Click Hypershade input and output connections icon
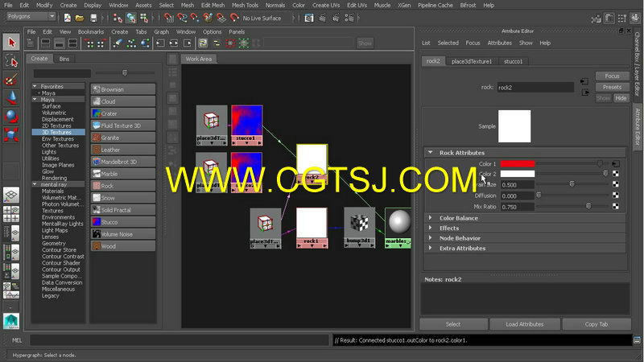 pos(174,43)
